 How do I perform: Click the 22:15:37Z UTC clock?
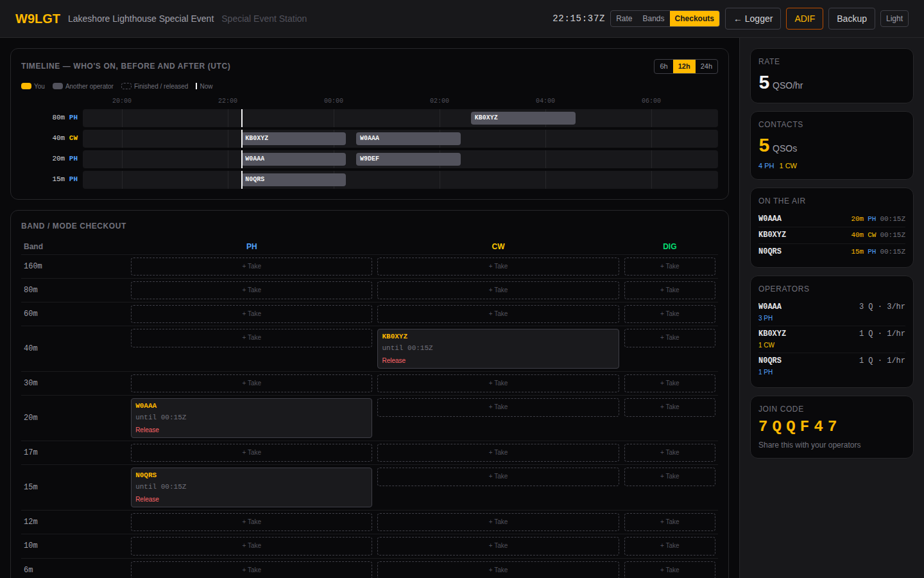579,19
